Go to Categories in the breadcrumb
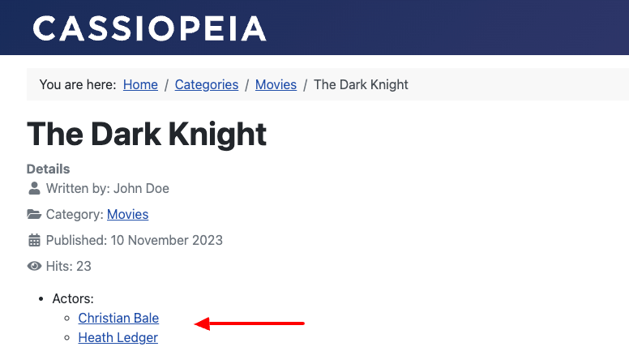Screen dimensions: 629x364 point(207,84)
